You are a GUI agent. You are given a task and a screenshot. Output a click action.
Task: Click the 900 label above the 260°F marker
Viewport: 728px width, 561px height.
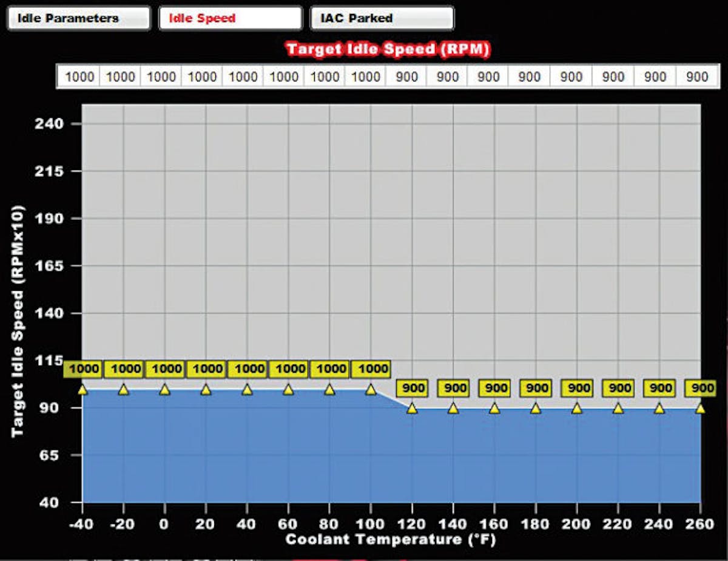click(701, 388)
